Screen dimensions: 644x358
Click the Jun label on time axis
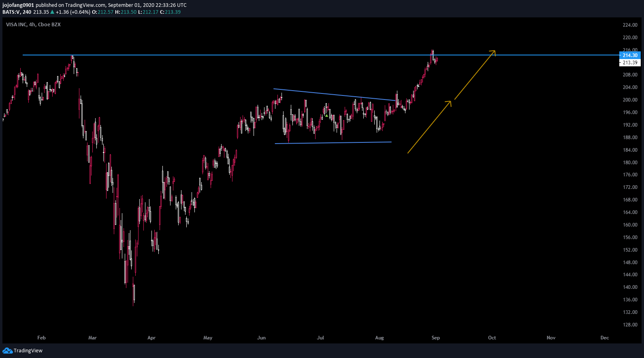(262, 338)
